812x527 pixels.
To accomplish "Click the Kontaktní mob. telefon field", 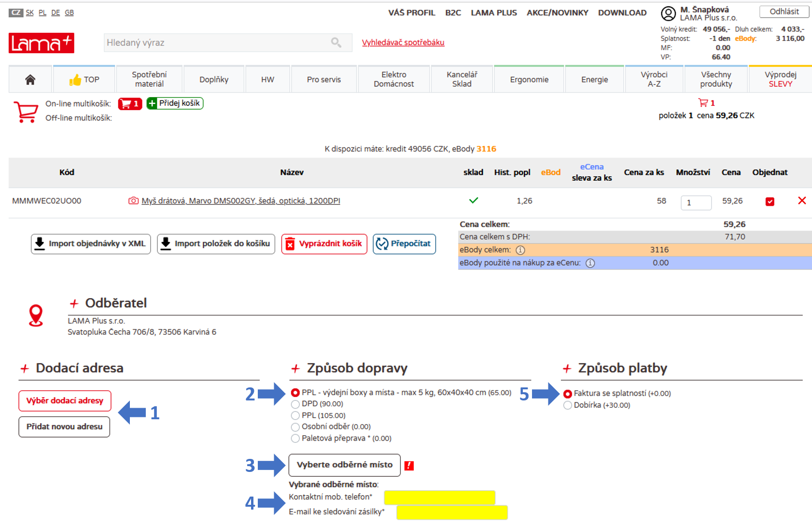I will coord(440,498).
